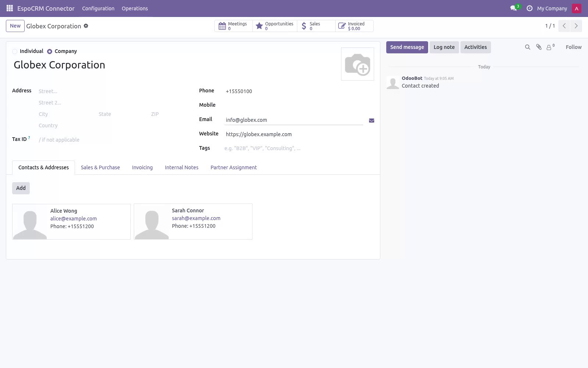Click the envelope icon next to Email
This screenshot has height=368, width=588.
[372, 120]
